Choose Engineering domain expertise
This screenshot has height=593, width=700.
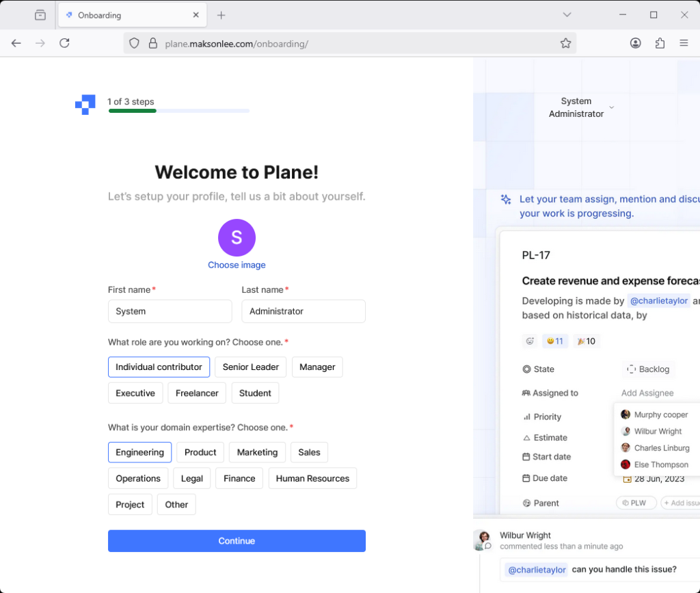click(139, 452)
